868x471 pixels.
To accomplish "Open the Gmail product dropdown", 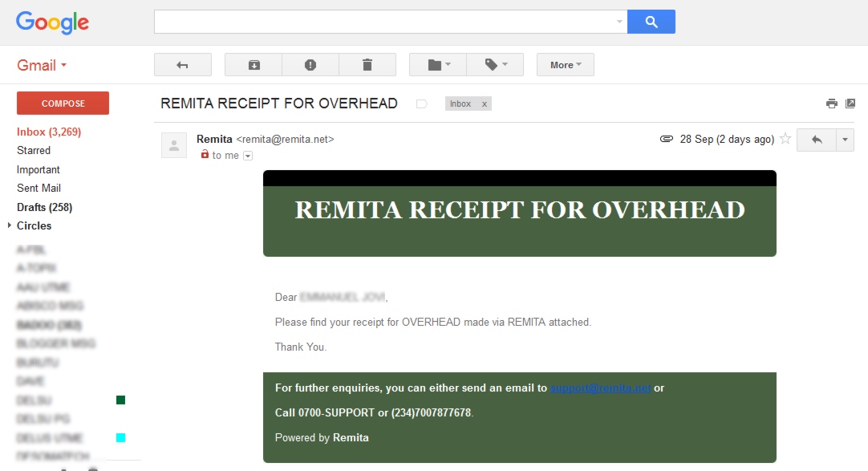I will coord(42,65).
